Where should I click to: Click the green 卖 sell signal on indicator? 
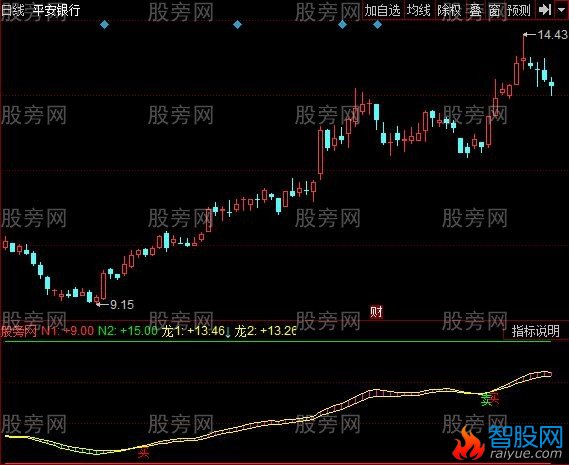coord(486,400)
